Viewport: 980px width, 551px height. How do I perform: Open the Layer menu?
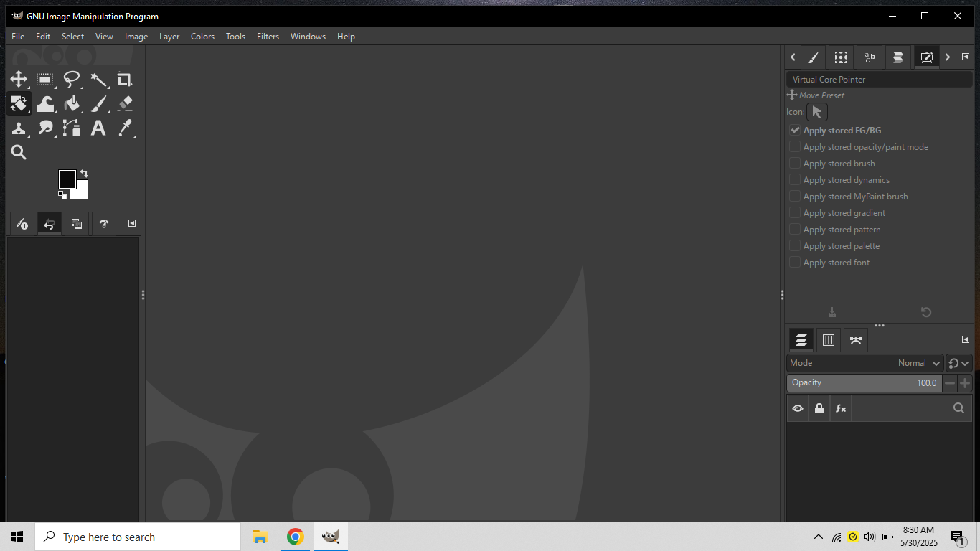click(x=169, y=37)
